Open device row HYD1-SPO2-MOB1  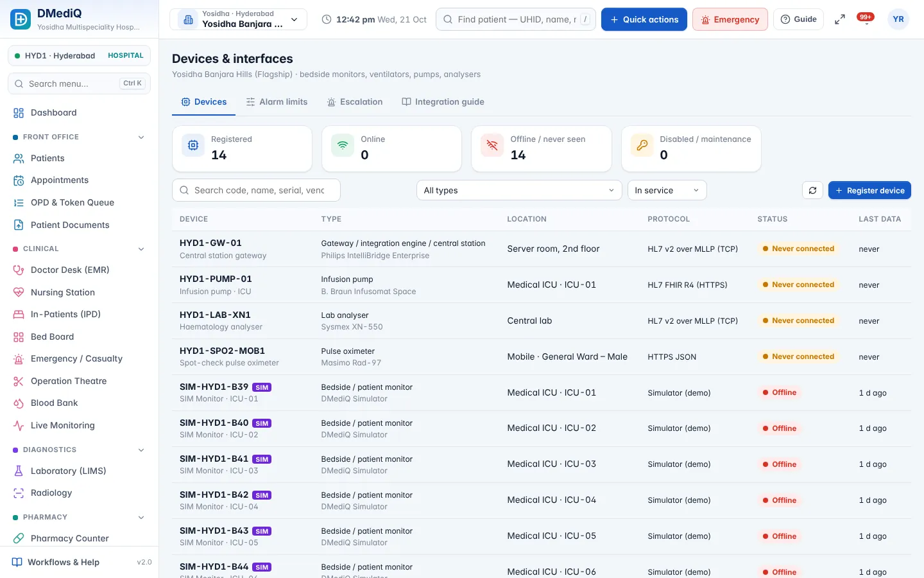[542, 356]
